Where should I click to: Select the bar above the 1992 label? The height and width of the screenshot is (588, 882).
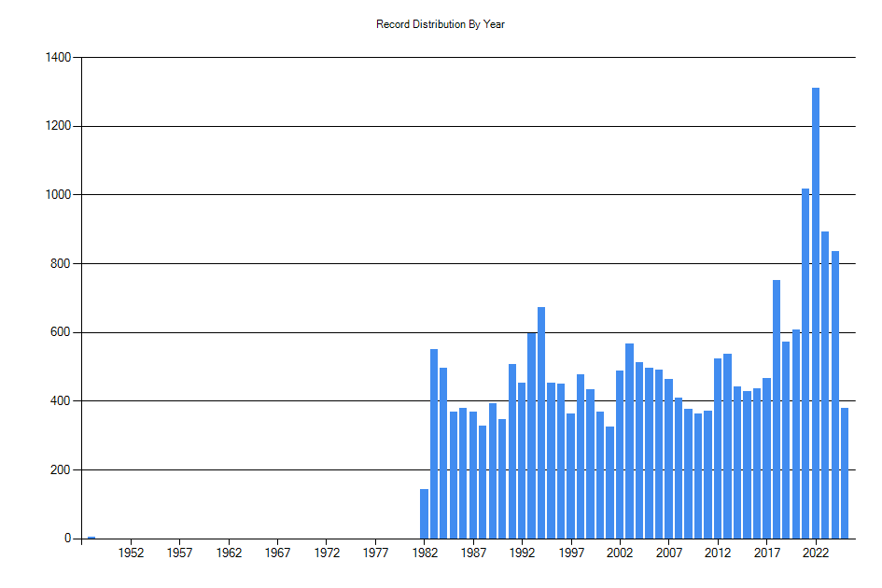click(522, 461)
